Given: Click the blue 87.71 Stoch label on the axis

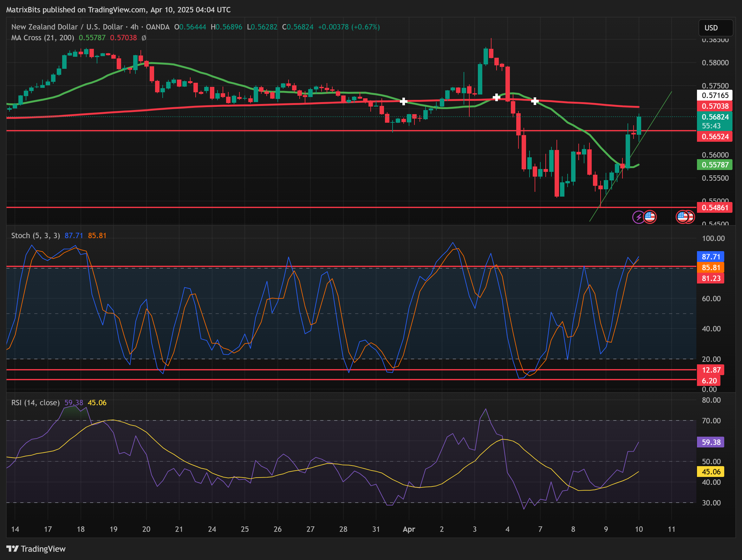Looking at the screenshot, I should point(711,257).
